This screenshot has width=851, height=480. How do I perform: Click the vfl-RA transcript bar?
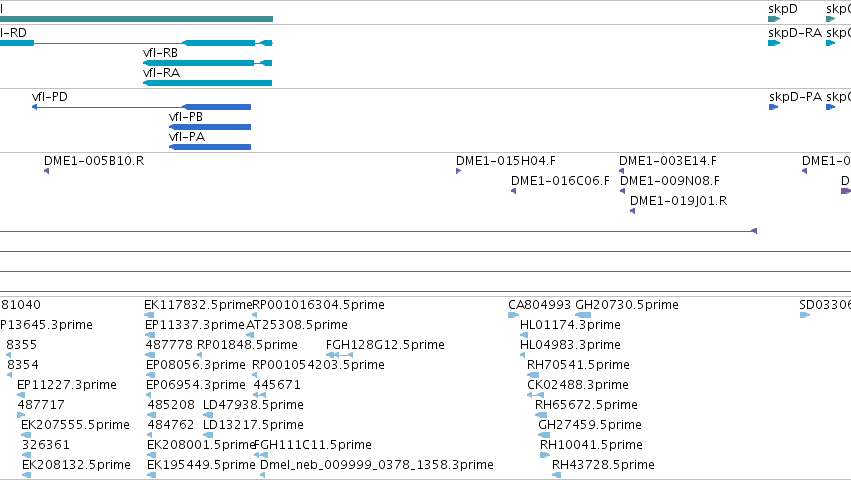(207, 83)
